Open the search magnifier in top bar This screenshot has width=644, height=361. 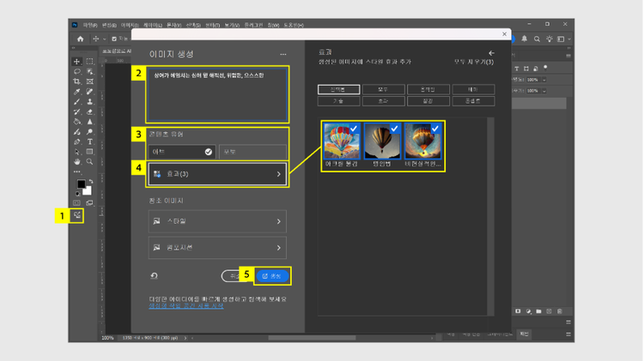tap(537, 39)
